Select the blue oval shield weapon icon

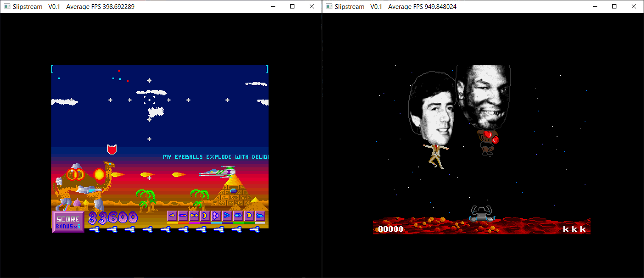click(x=238, y=216)
